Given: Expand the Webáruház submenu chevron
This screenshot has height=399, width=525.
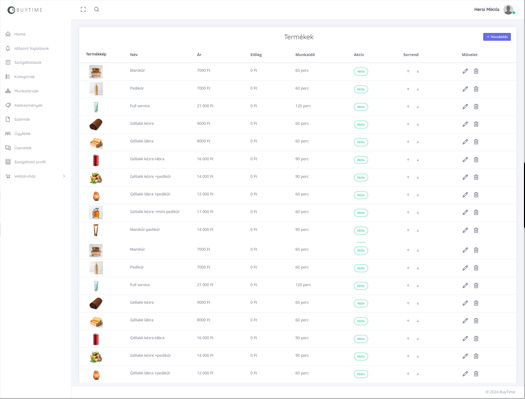Looking at the screenshot, I should tap(64, 176).
